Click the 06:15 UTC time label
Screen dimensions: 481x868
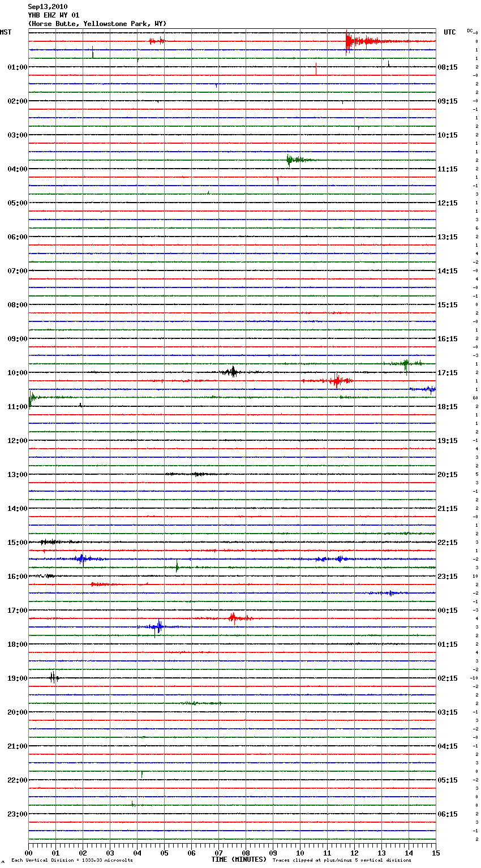click(x=448, y=814)
